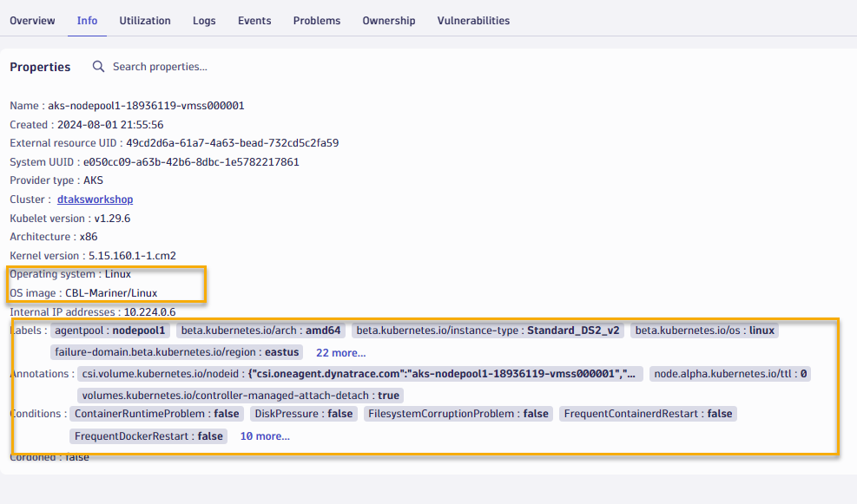The width and height of the screenshot is (857, 504).
Task: Click the agentpool nodepool1 label tag
Action: tap(109, 331)
